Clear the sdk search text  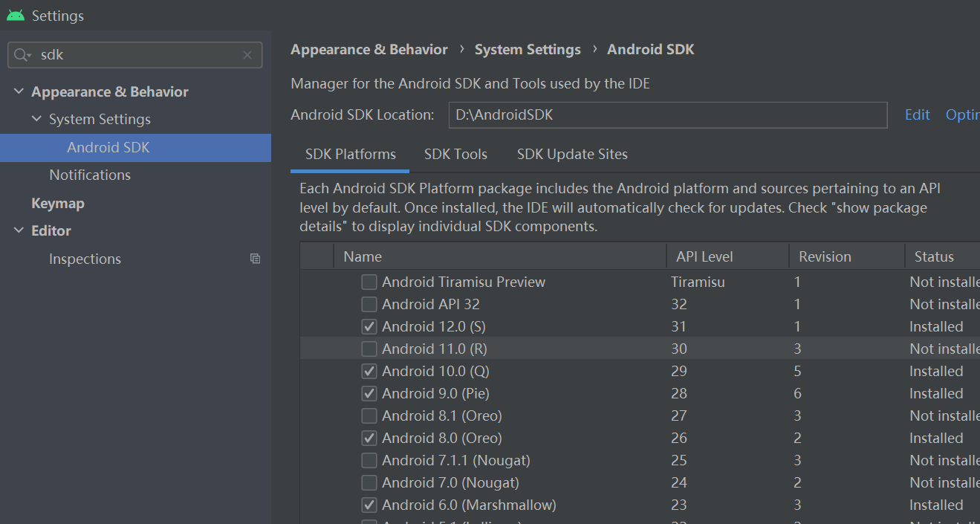pyautogui.click(x=247, y=55)
